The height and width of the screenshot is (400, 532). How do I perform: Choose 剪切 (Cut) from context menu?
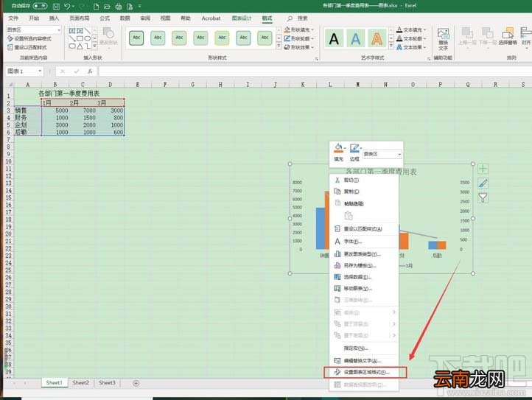point(364,180)
